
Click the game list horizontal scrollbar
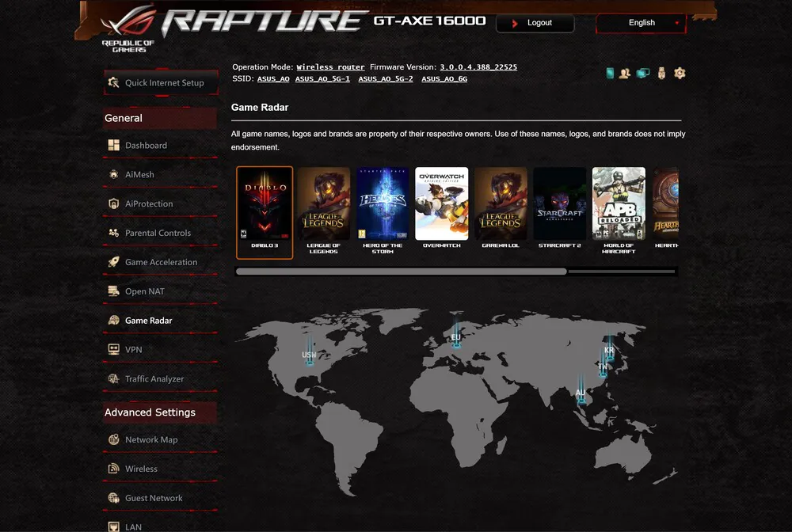click(x=401, y=272)
